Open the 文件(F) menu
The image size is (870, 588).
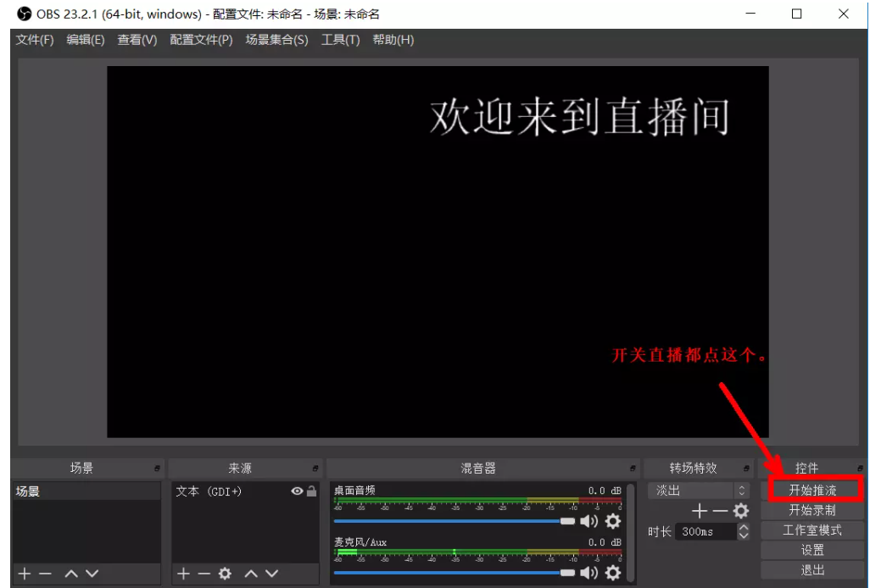(x=35, y=40)
